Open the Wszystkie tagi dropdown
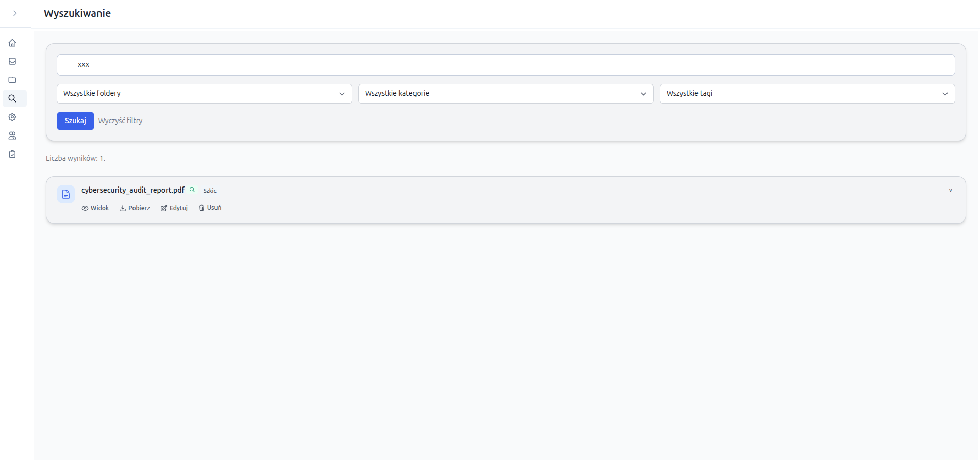 coord(807,94)
